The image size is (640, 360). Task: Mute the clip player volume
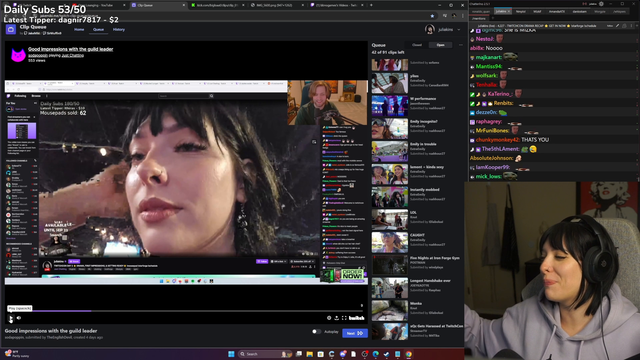pos(19,318)
